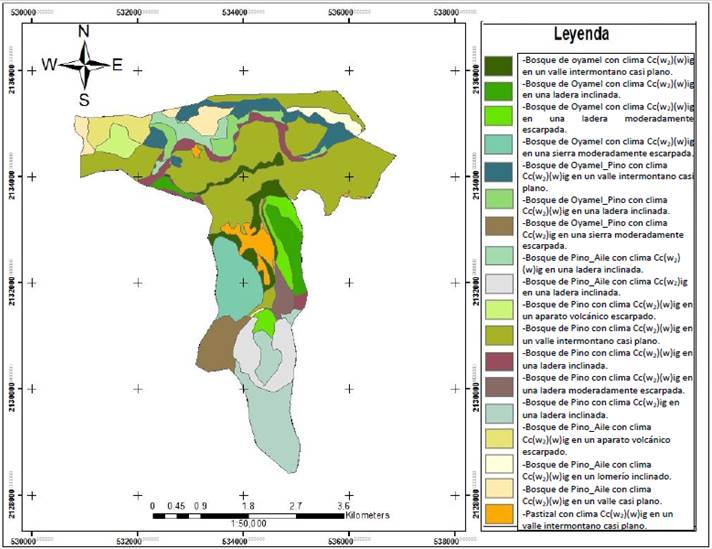Select the olive Pino valle intermontano swatch

click(x=499, y=334)
